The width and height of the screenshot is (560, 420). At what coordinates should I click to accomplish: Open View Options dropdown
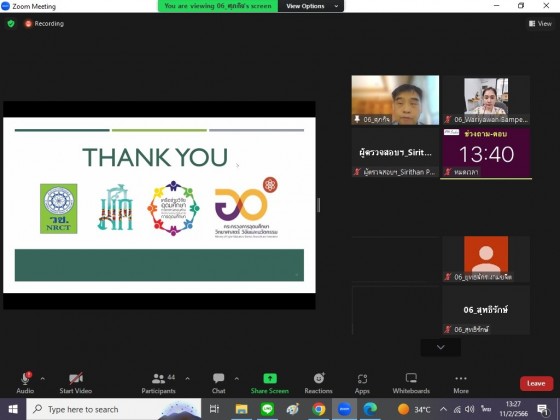click(311, 6)
